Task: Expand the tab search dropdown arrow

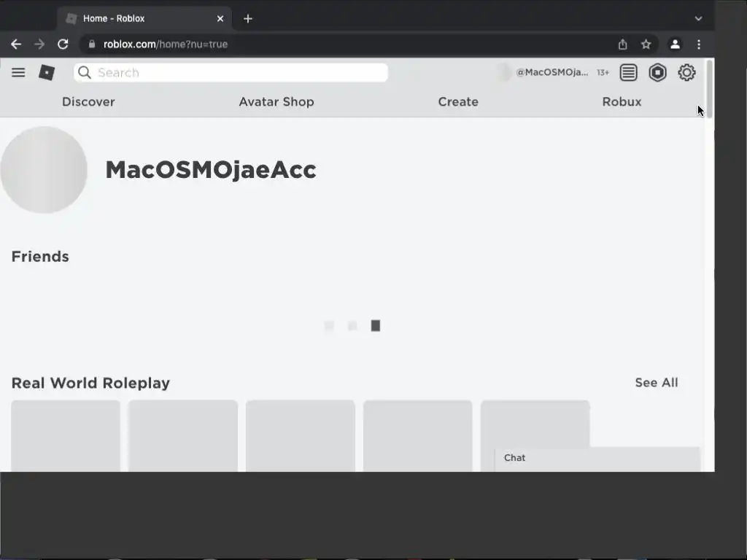Action: (x=698, y=18)
